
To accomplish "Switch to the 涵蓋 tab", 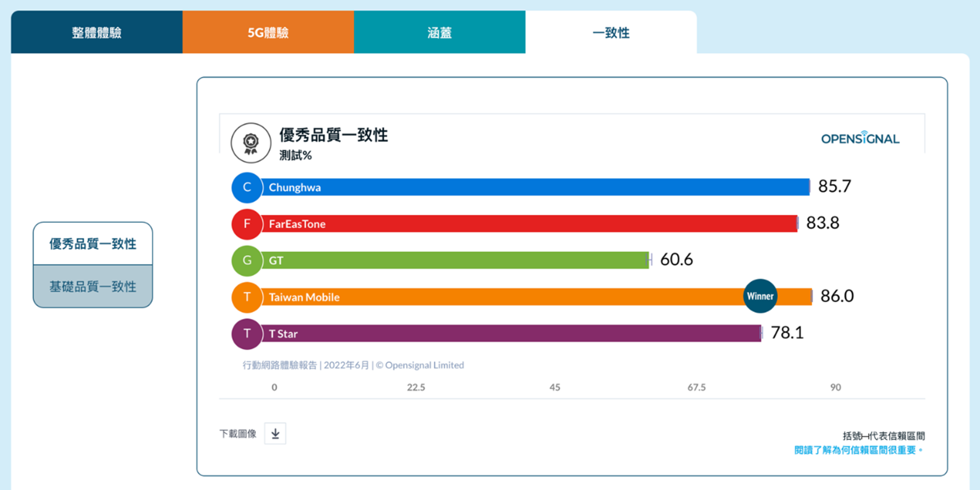I will click(440, 33).
